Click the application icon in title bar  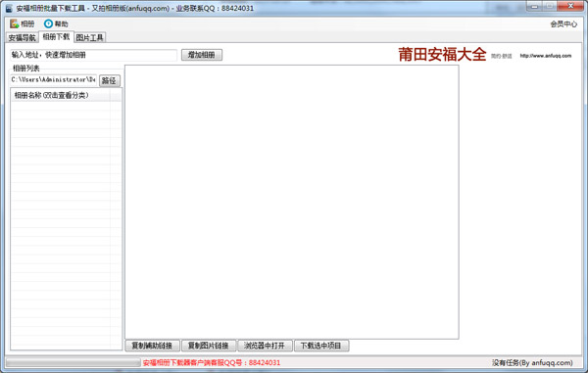(9, 8)
